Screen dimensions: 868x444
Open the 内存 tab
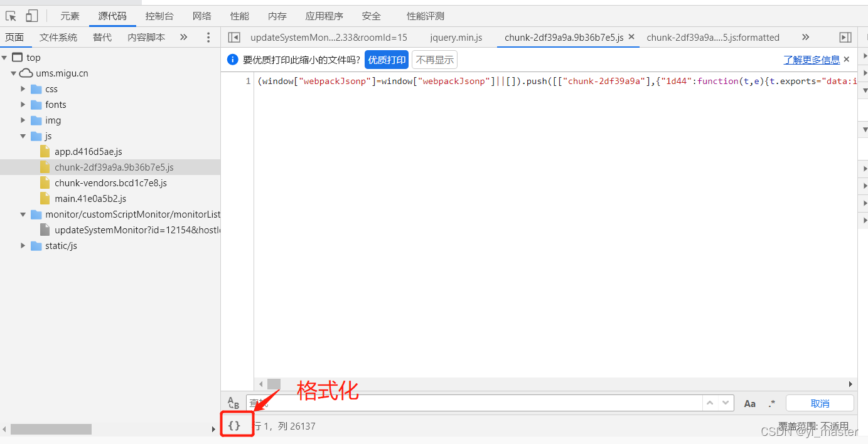[277, 16]
